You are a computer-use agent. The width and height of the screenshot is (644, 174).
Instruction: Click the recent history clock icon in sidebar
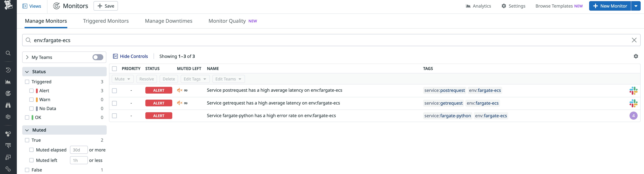[8, 70]
